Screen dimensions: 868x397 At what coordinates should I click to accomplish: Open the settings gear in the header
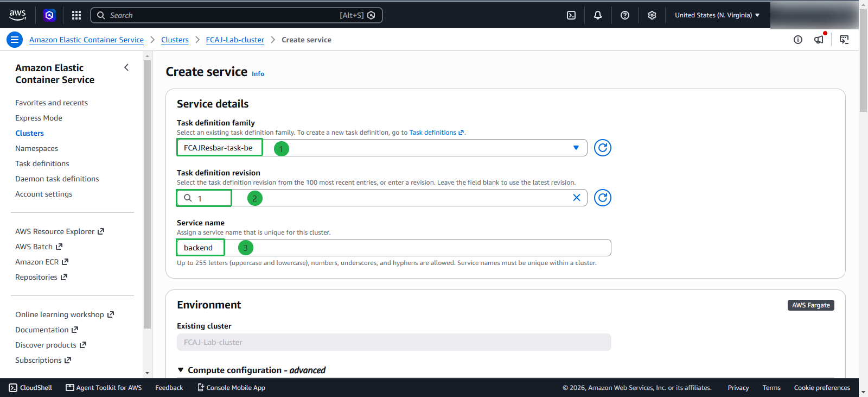[x=652, y=15]
